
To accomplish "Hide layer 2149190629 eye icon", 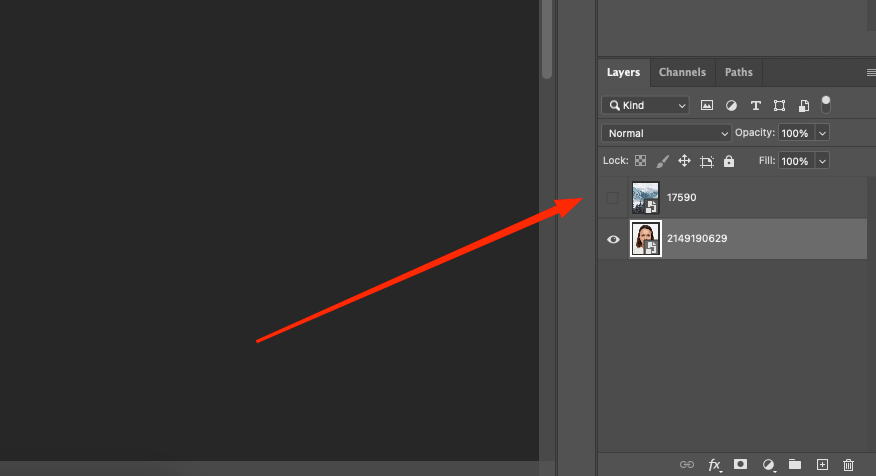I will coord(613,239).
